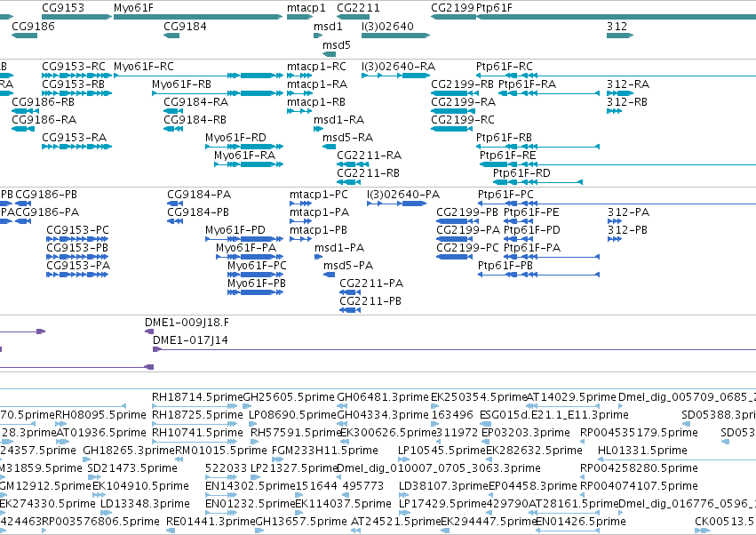Viewport: 756px width, 535px height.
Task: Select EST RH18714.5prime
Action: [195, 406]
